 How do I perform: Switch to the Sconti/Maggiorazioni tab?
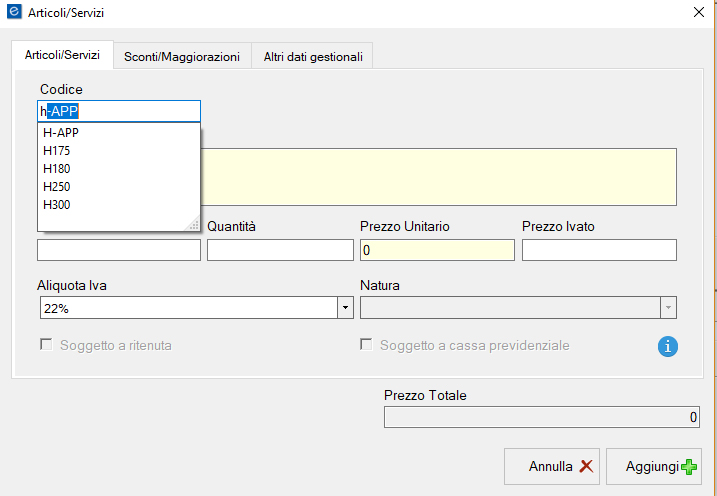[x=182, y=57]
